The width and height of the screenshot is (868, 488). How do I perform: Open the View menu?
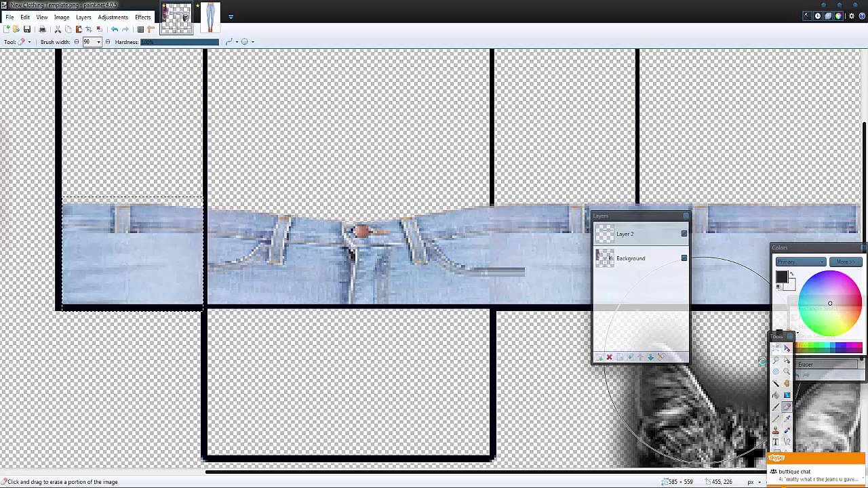[x=42, y=17]
